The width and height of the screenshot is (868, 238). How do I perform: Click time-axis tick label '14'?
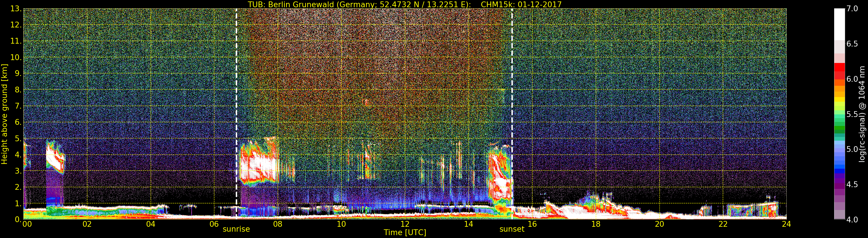[x=469, y=224]
